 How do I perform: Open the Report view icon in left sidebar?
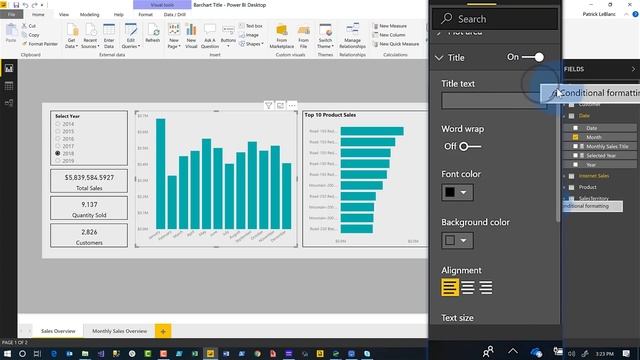tap(9, 69)
